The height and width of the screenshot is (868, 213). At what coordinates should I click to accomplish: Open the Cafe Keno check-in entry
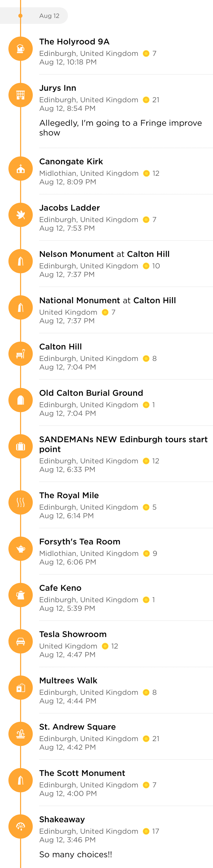point(126,597)
